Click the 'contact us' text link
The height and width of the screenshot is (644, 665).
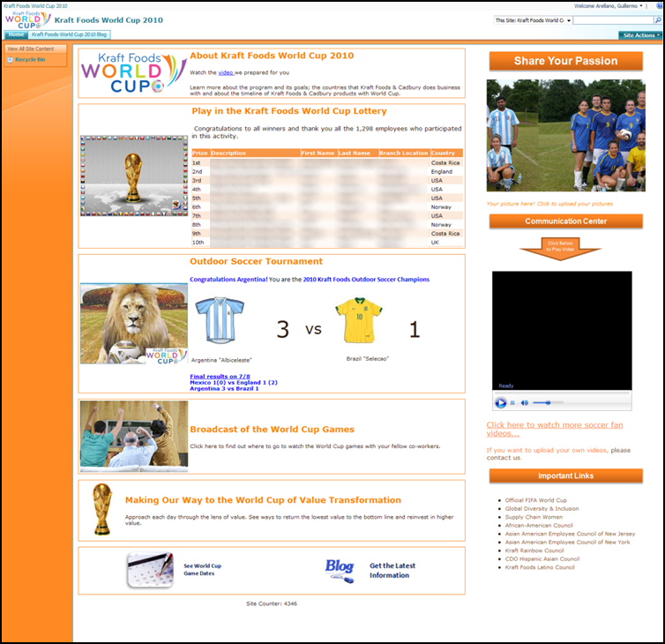[504, 458]
